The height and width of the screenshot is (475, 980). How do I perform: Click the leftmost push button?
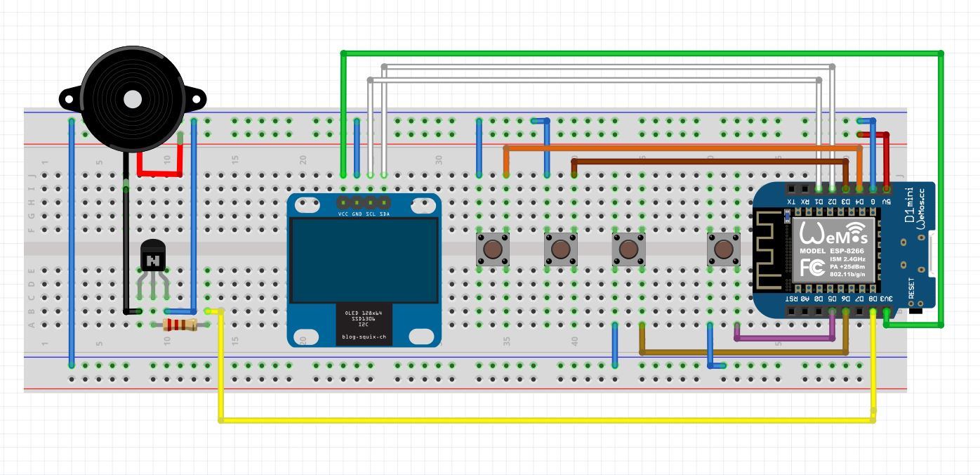pos(493,249)
